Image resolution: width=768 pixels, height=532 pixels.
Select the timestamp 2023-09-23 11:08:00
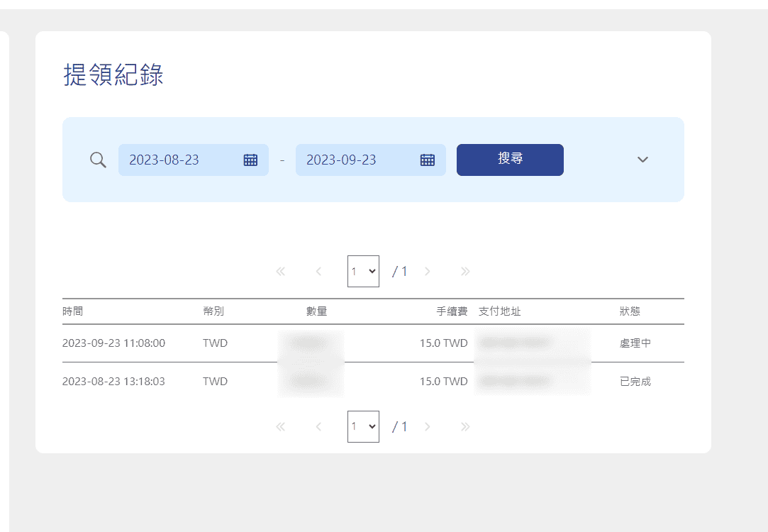(x=113, y=343)
